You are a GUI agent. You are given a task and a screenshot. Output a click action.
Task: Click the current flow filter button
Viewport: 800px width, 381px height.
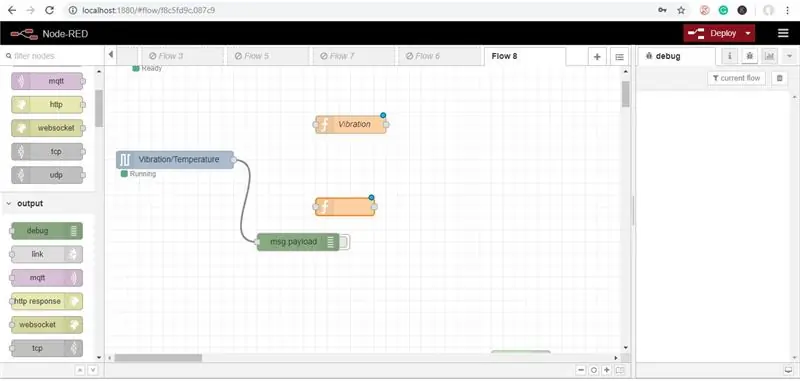click(737, 78)
